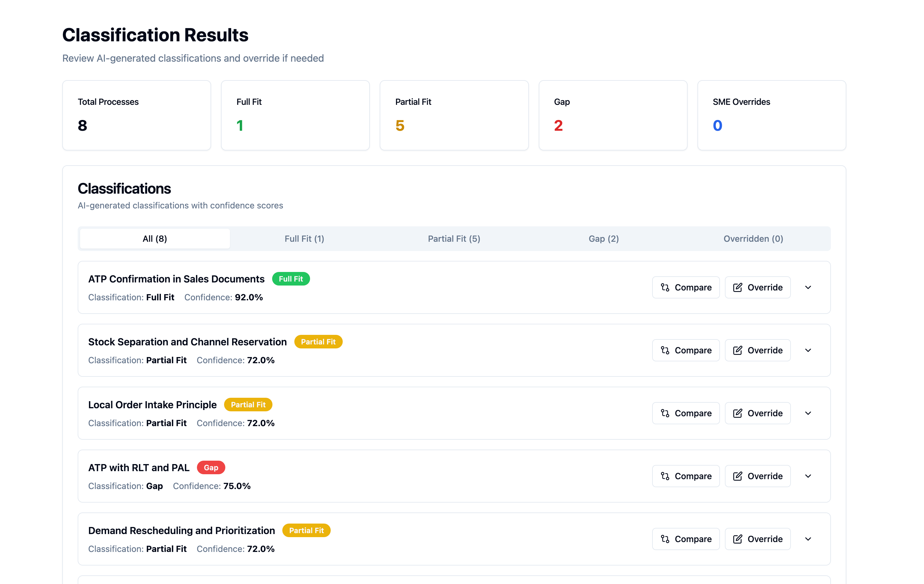The height and width of the screenshot is (584, 924).
Task: Click Override pencil icon for Demand Rescheduling
Action: pyautogui.click(x=738, y=539)
